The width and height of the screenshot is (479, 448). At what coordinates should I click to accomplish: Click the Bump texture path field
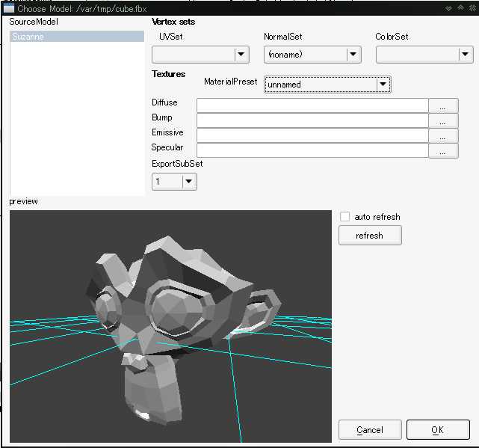(312, 120)
